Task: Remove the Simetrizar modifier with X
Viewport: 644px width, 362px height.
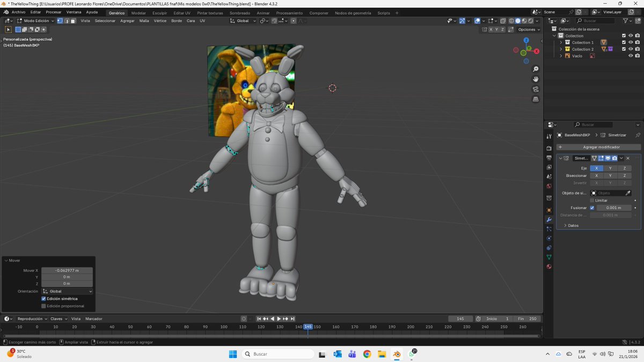Action: (628, 158)
